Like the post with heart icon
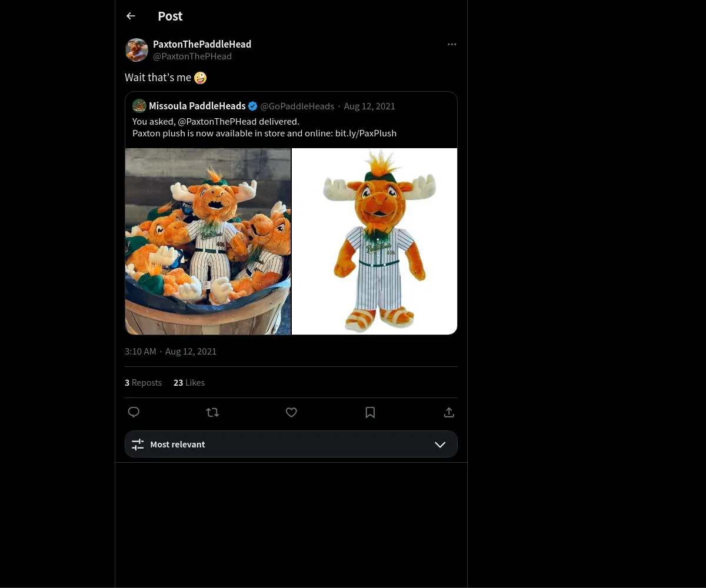706x588 pixels. point(291,412)
